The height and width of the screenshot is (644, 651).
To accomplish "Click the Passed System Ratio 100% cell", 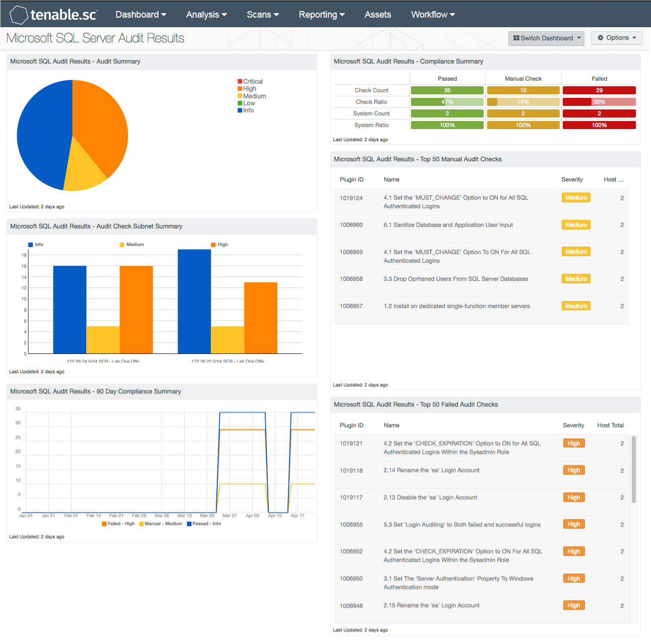I will (447, 125).
